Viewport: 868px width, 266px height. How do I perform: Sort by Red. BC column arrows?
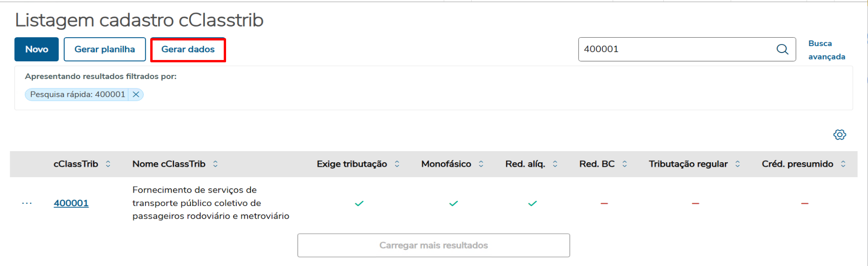(x=625, y=164)
